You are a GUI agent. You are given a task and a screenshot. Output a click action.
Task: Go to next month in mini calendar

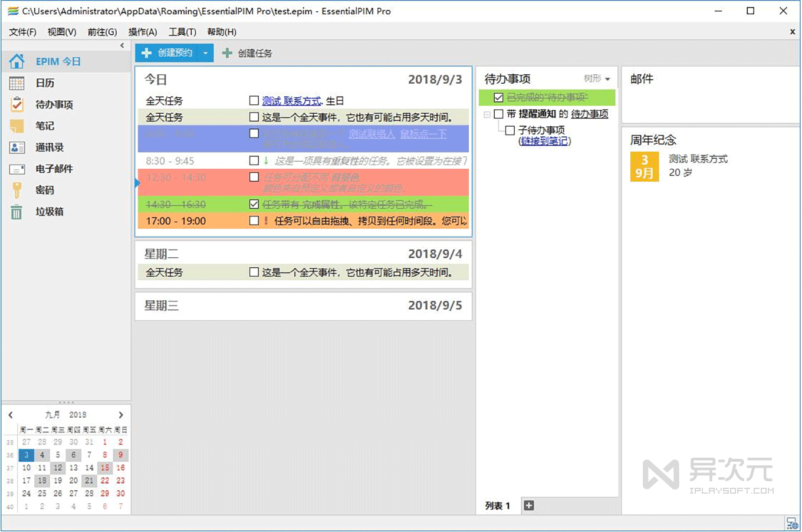coord(121,415)
